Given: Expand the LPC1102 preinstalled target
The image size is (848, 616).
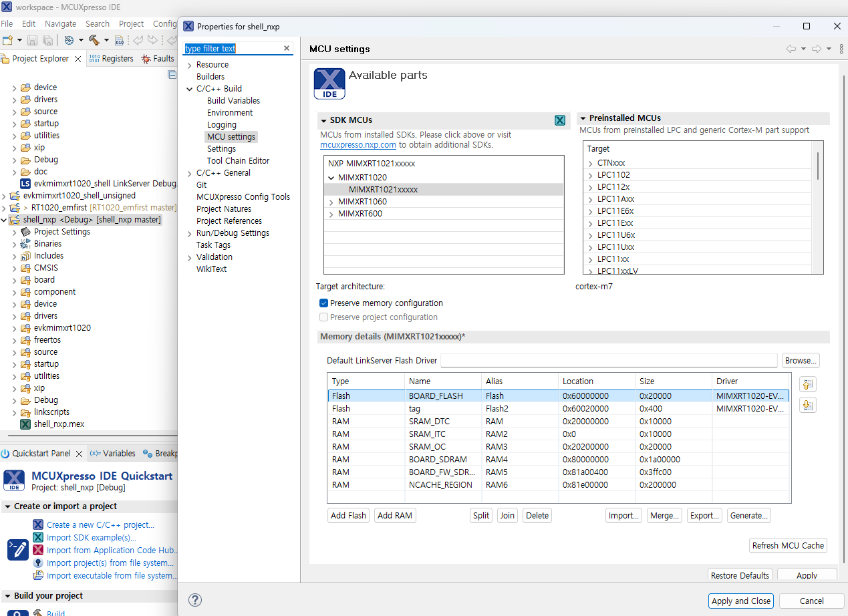Looking at the screenshot, I should [x=591, y=175].
